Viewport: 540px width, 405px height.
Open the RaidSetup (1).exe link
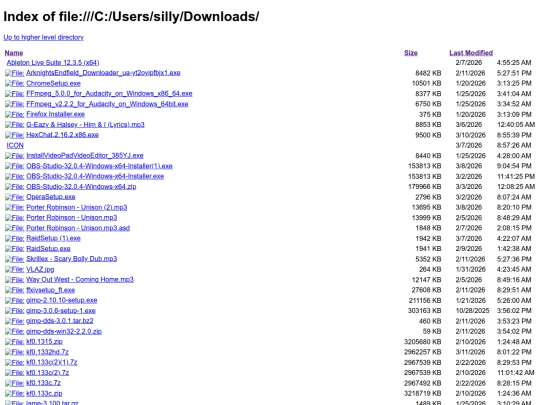pyautogui.click(x=53, y=238)
